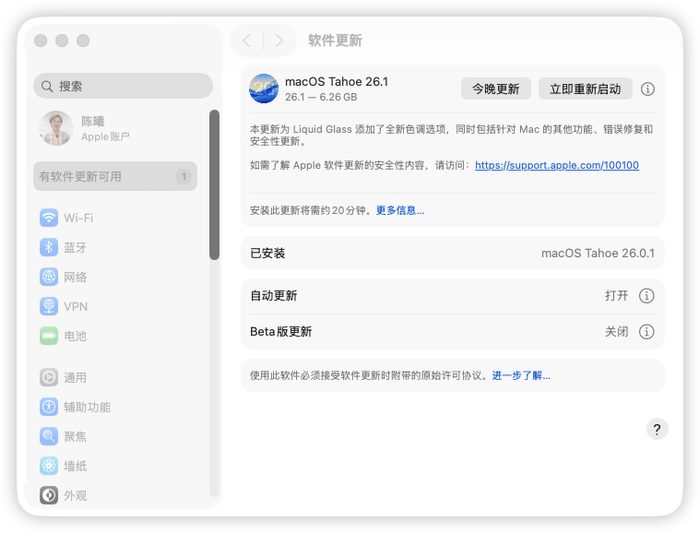Click the Battery (电池) icon
The height and width of the screenshot is (533, 700).
[49, 336]
